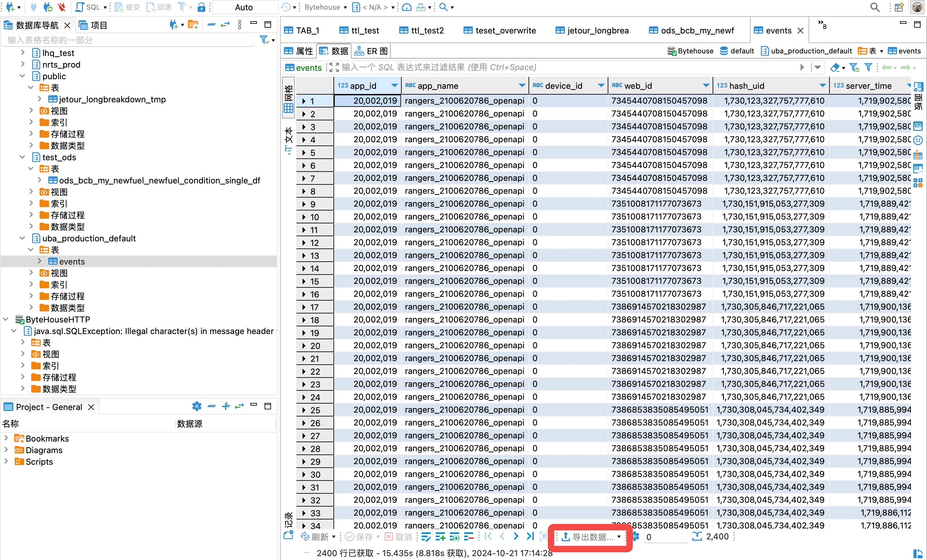Click the duplicate row icon in bottom toolbar

tap(454, 537)
